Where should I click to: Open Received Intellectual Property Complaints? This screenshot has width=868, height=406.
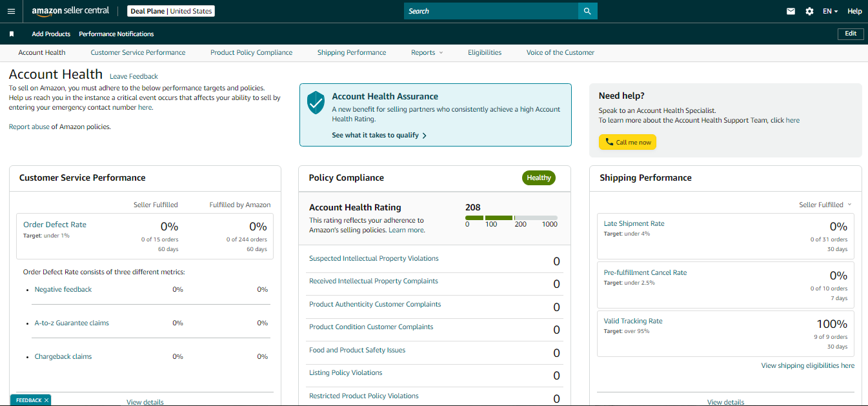(x=374, y=281)
